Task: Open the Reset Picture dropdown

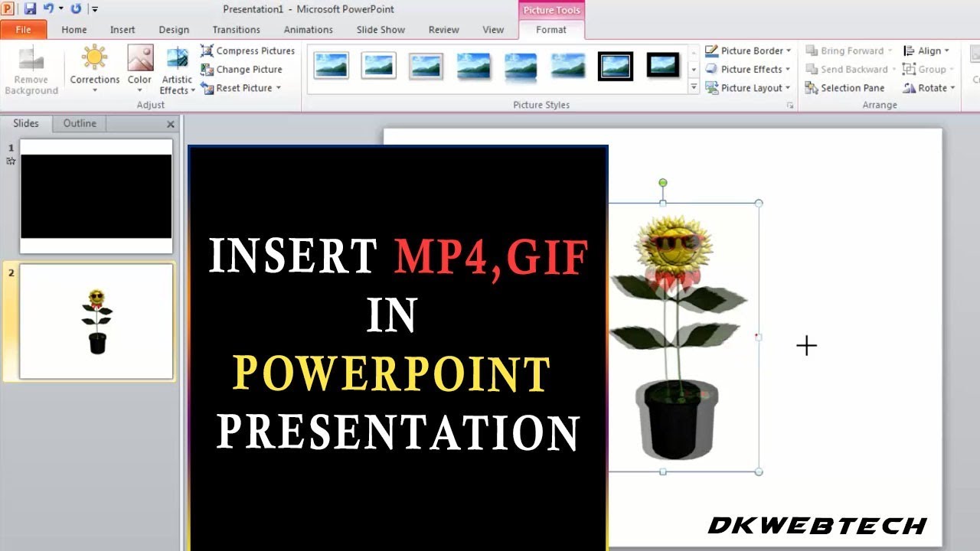Action: 241,88
